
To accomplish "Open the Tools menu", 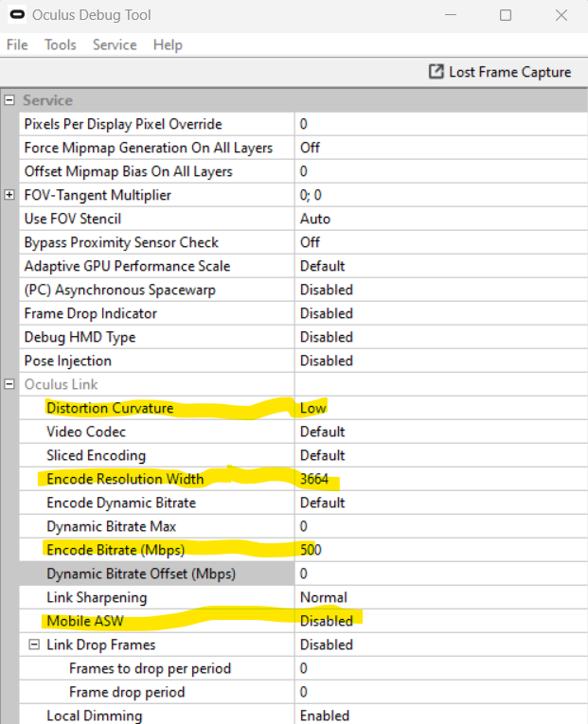I will (x=60, y=44).
